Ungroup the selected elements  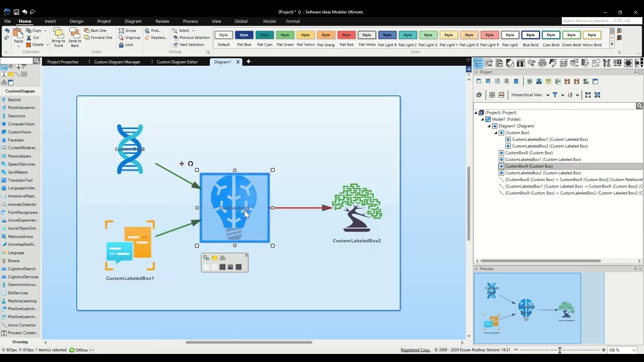click(x=129, y=38)
